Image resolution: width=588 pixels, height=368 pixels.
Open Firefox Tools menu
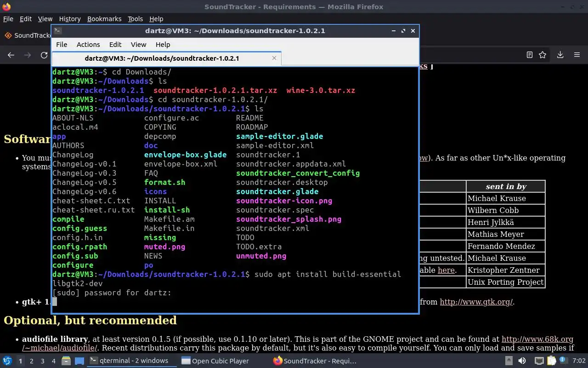(x=136, y=19)
